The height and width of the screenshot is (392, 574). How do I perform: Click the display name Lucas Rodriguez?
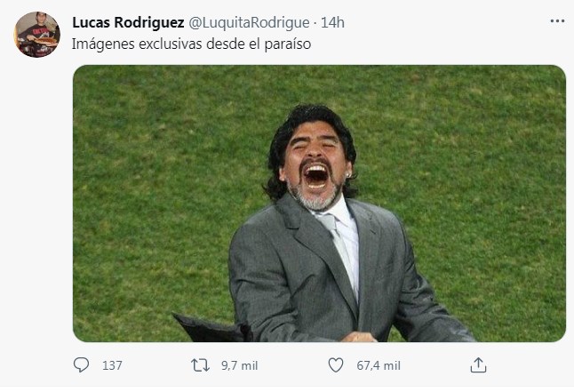click(x=128, y=21)
